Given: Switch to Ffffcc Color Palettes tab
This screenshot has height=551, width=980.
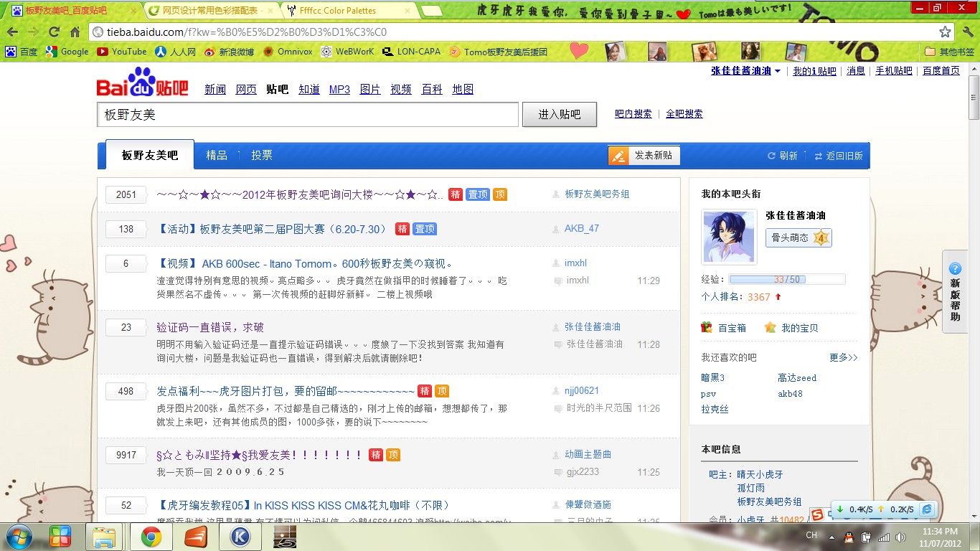Looking at the screenshot, I should click(347, 11).
